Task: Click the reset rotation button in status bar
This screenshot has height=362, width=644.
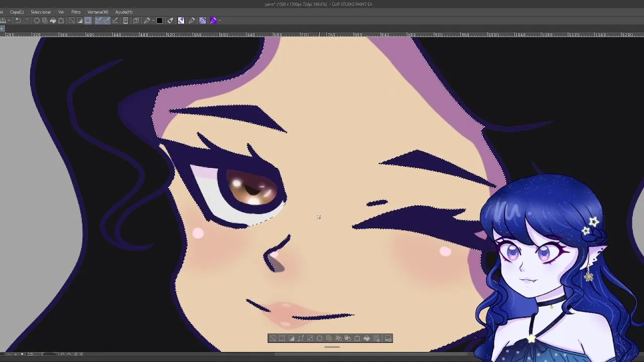Action: click(76, 354)
